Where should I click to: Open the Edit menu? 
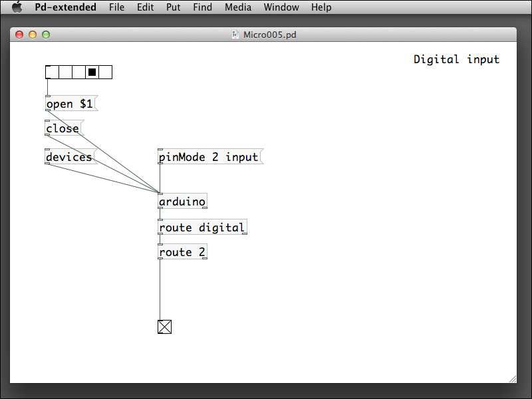(x=145, y=7)
